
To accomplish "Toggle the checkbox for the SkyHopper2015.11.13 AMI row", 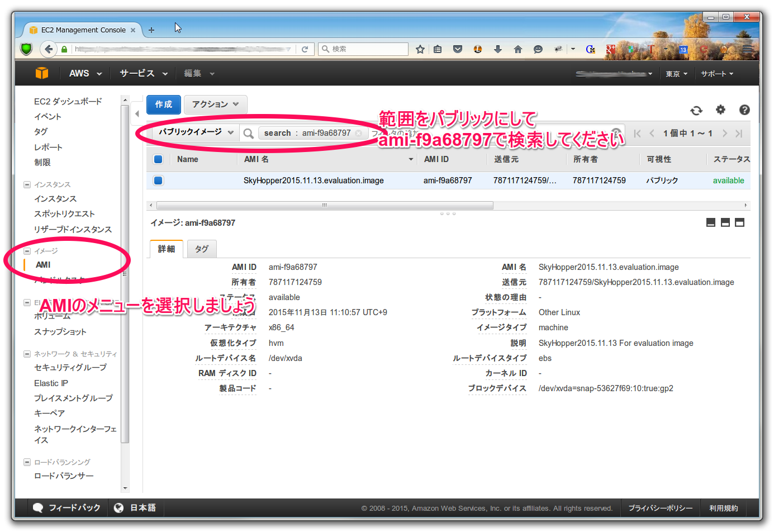I will coord(158,180).
